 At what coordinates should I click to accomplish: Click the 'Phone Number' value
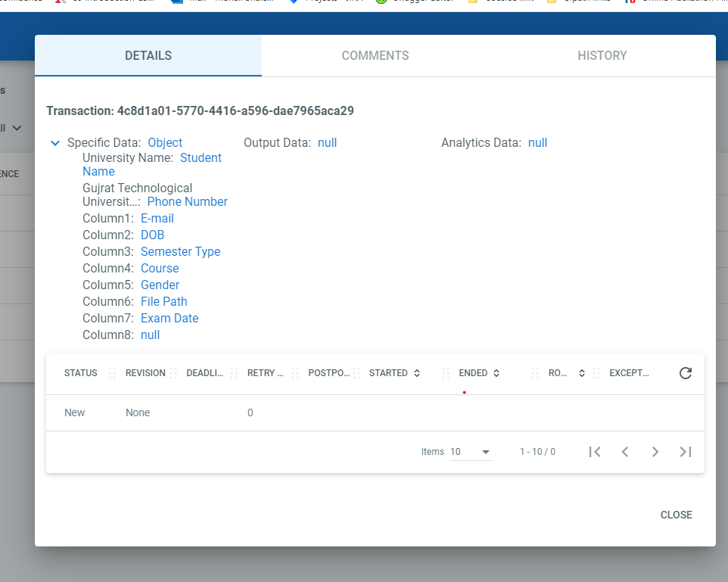pyautogui.click(x=187, y=202)
